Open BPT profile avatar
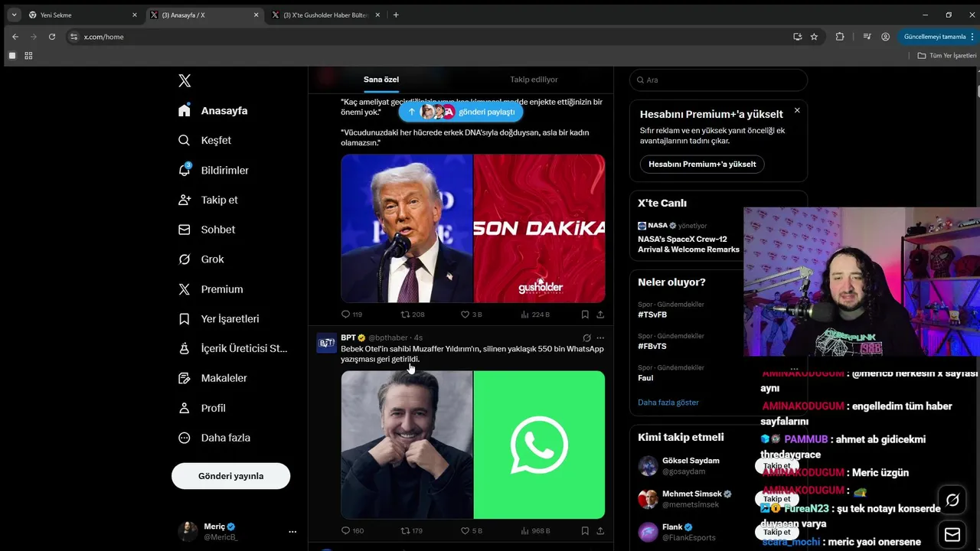This screenshot has height=551, width=980. tap(326, 343)
